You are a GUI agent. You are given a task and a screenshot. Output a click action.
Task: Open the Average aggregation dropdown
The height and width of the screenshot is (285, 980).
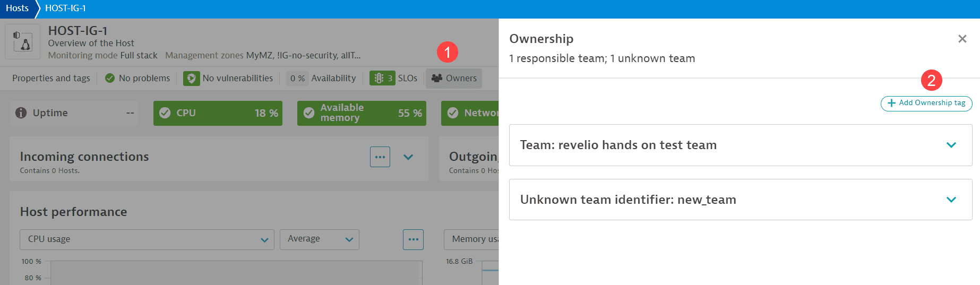[x=320, y=239]
